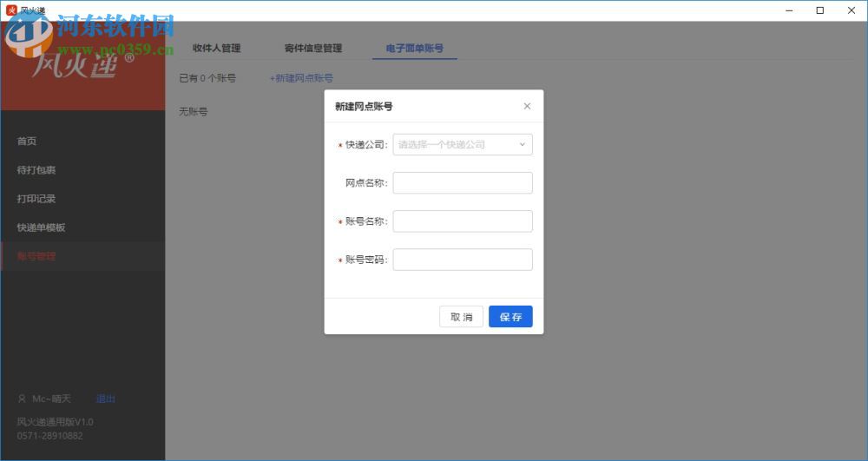The width and height of the screenshot is (868, 461).
Task: Maximize the 风火递 window
Action: point(820,10)
